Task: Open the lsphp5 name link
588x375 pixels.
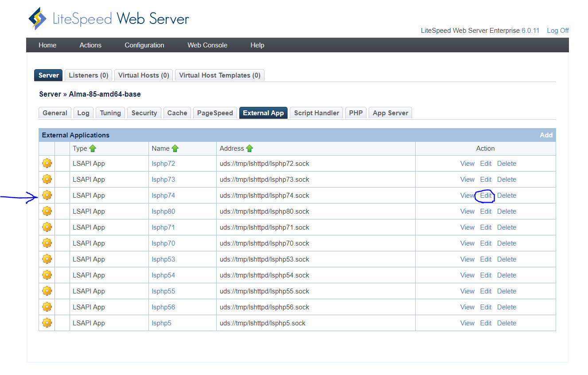Action: tap(161, 323)
